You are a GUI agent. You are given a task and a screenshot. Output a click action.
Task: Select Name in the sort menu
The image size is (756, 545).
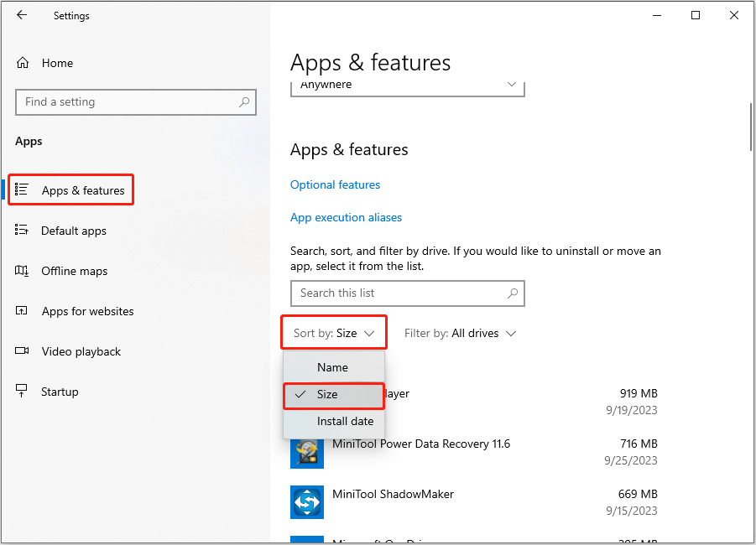[x=333, y=367]
